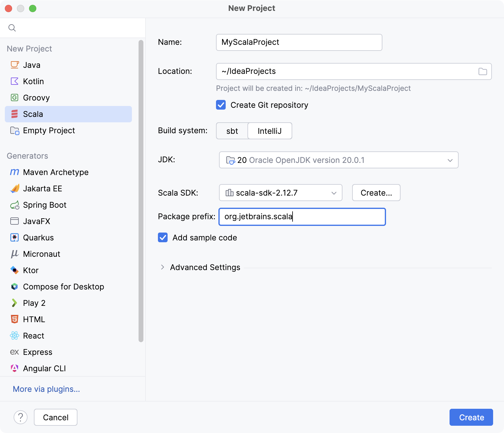Open the JDK dropdown
Image resolution: width=504 pixels, height=433 pixels.
pyautogui.click(x=450, y=160)
